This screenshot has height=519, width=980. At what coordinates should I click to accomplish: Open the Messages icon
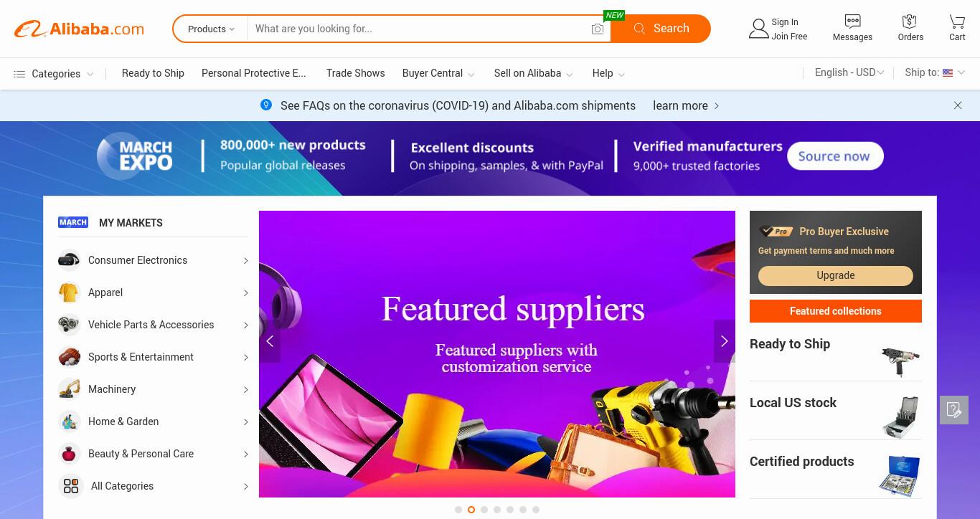pos(852,21)
